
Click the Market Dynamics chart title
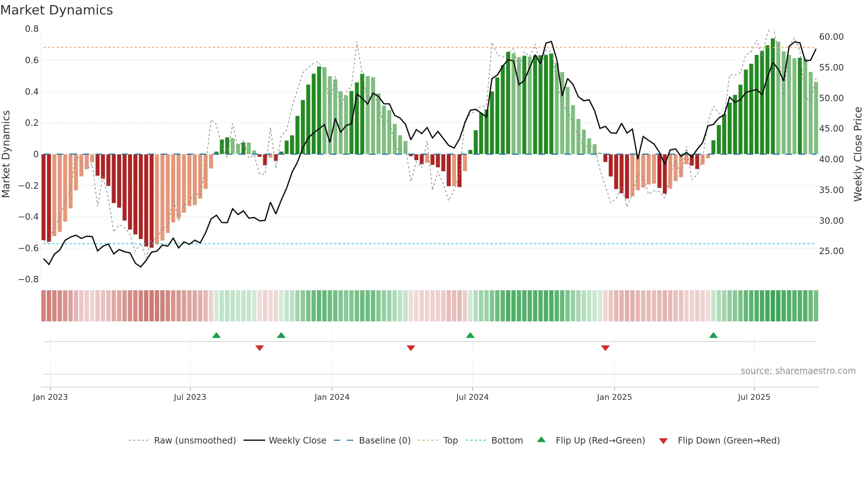56,10
